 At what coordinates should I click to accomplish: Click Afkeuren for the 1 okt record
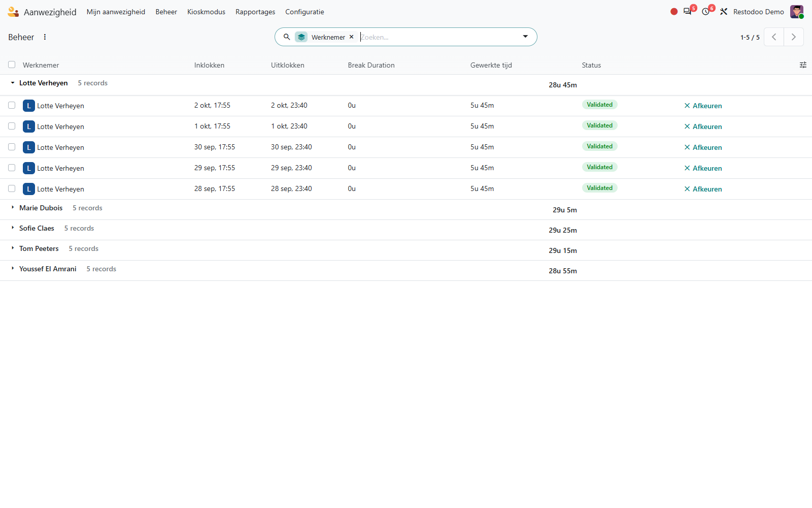(x=703, y=126)
